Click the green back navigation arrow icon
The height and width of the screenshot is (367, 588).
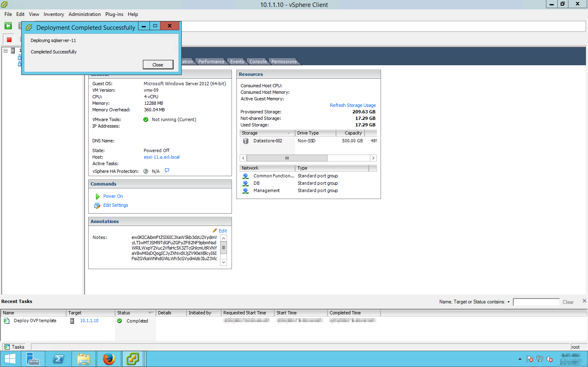point(8,26)
